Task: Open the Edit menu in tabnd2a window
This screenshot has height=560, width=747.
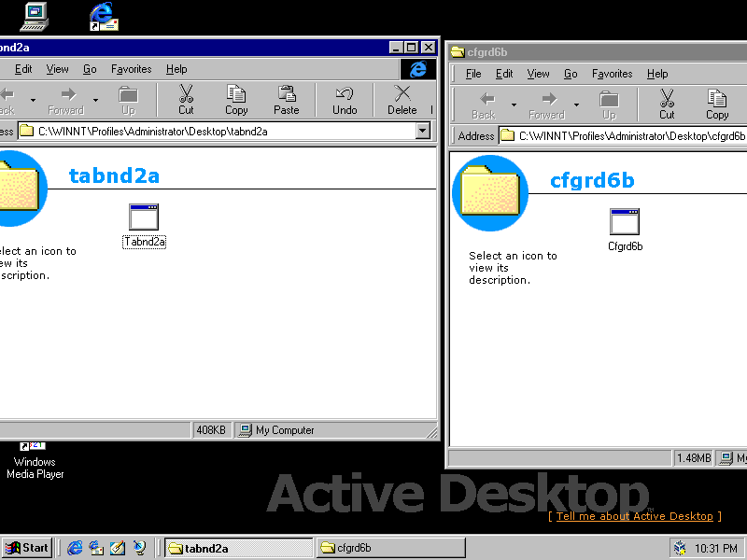Action: pos(23,69)
